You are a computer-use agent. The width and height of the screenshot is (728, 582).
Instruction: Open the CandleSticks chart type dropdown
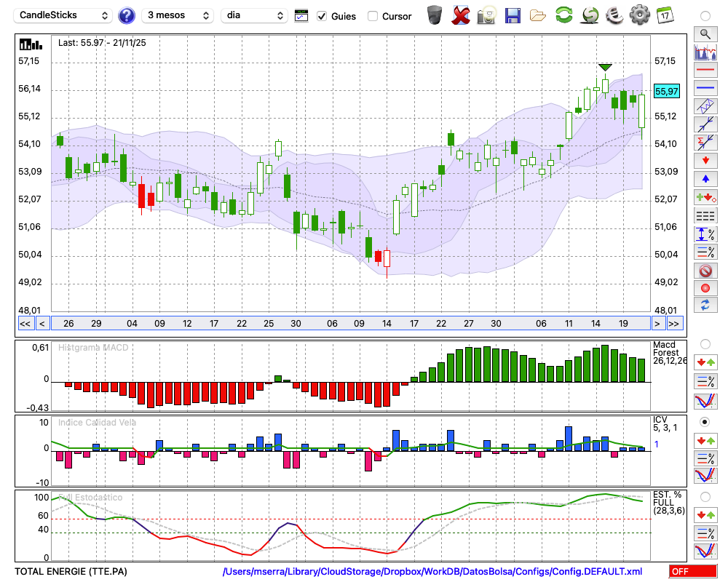[x=64, y=15]
